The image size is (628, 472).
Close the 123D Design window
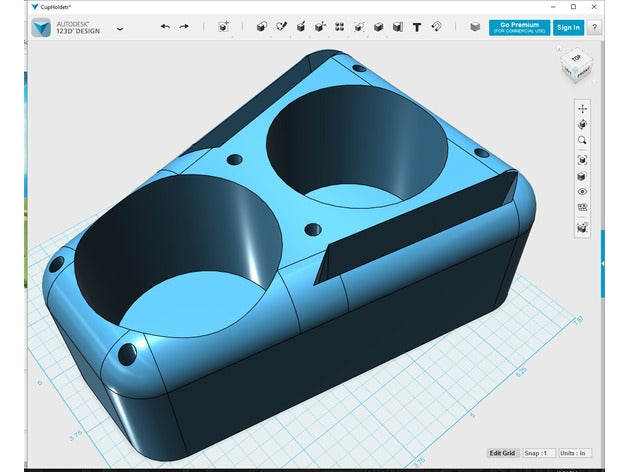click(594, 7)
